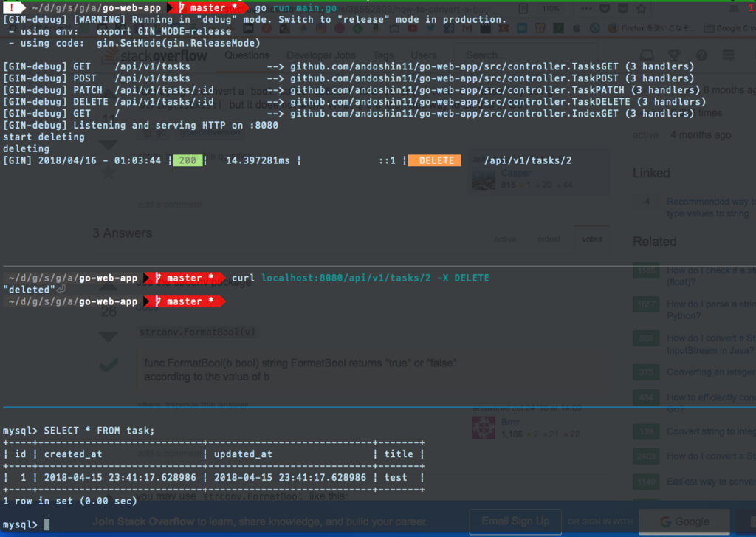
Task: Click the "deleted" response output text
Action: (30, 290)
